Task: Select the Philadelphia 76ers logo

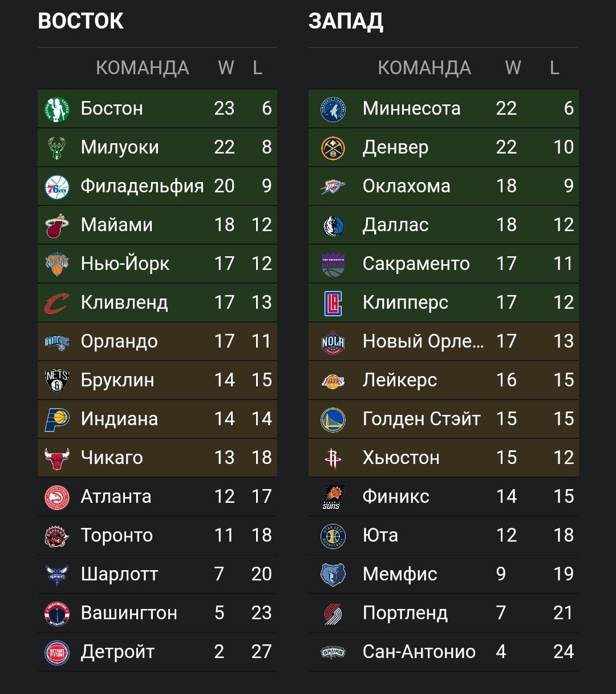Action: 57,186
